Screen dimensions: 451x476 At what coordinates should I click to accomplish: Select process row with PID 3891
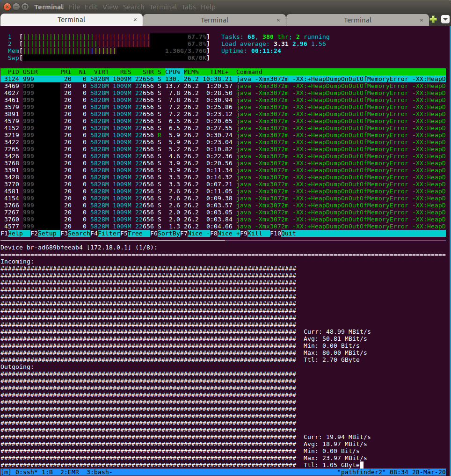point(223,114)
